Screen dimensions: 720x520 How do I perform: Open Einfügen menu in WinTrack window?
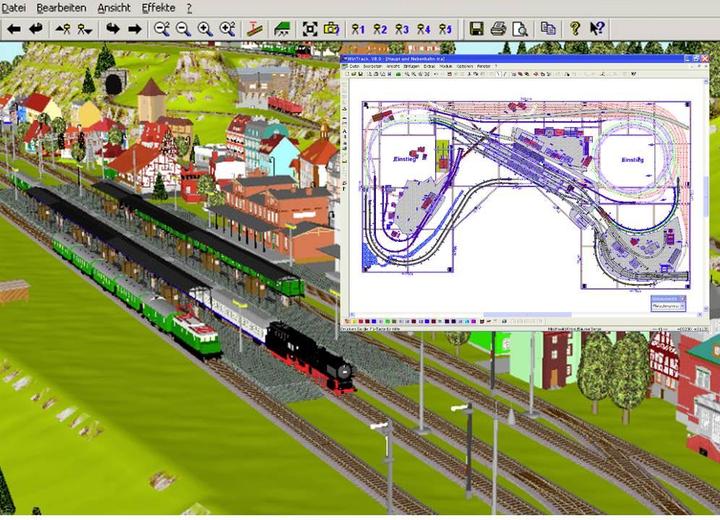411,66
